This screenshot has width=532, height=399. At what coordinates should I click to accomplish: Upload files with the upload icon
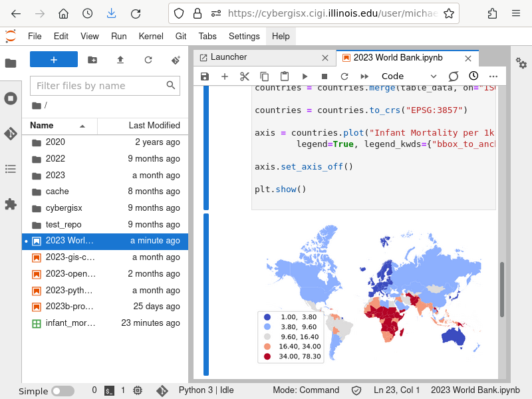(120, 60)
